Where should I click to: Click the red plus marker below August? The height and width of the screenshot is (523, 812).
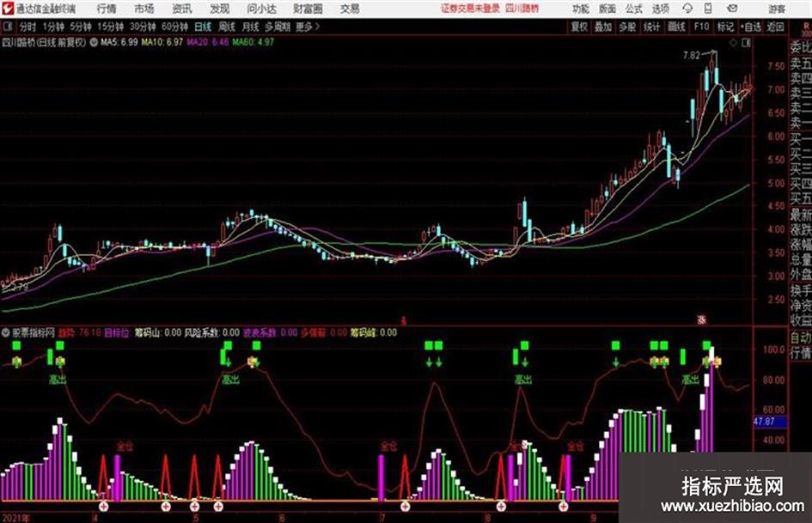pos(501,506)
